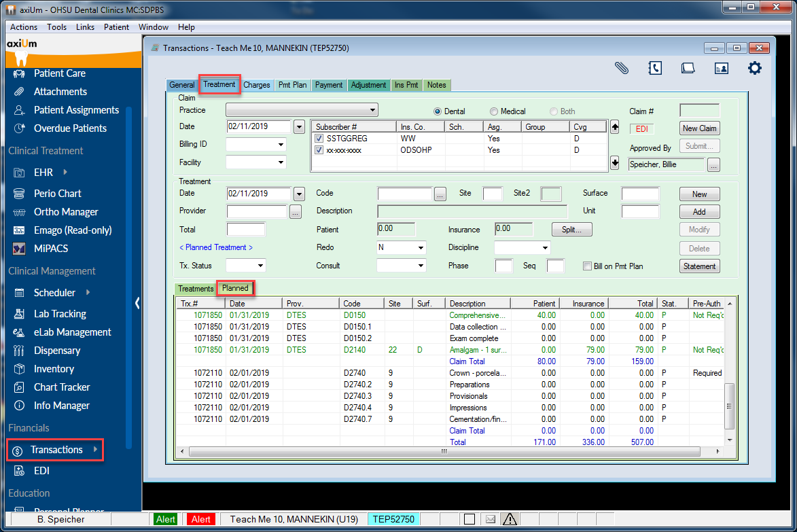Switch to the Payment tab
The width and height of the screenshot is (797, 532).
[329, 86]
